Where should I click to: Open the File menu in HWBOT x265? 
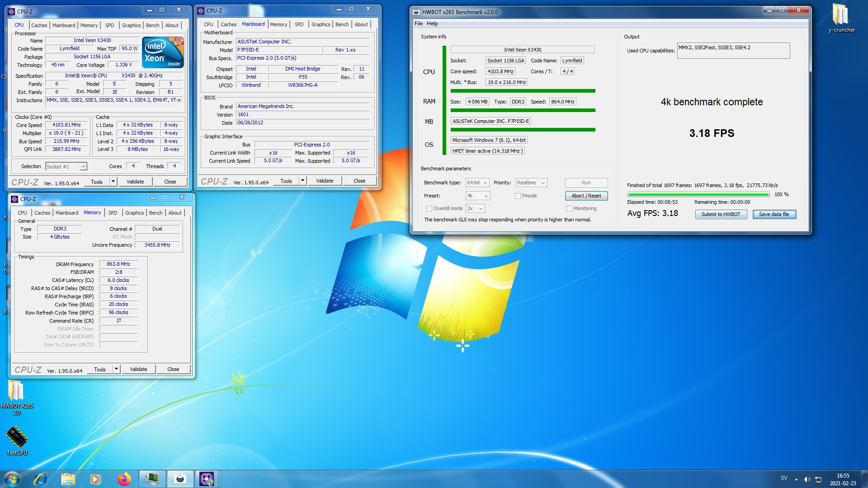click(419, 23)
